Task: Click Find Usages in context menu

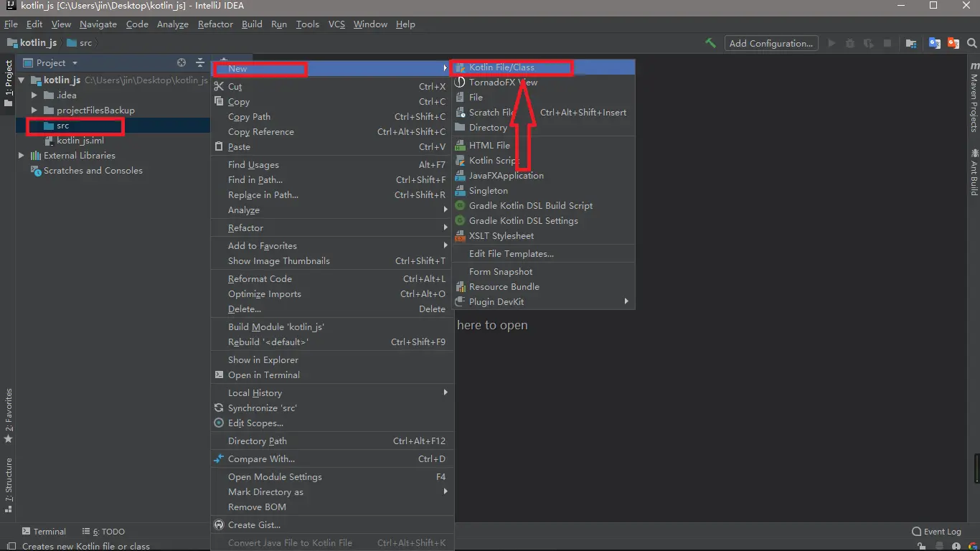Action: pyautogui.click(x=332, y=165)
